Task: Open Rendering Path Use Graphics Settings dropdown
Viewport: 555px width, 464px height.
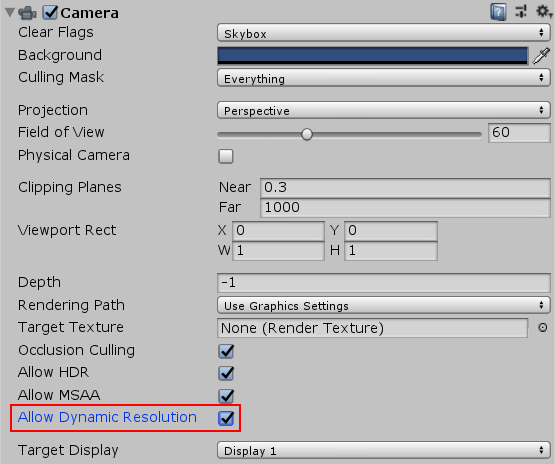Action: pos(384,305)
